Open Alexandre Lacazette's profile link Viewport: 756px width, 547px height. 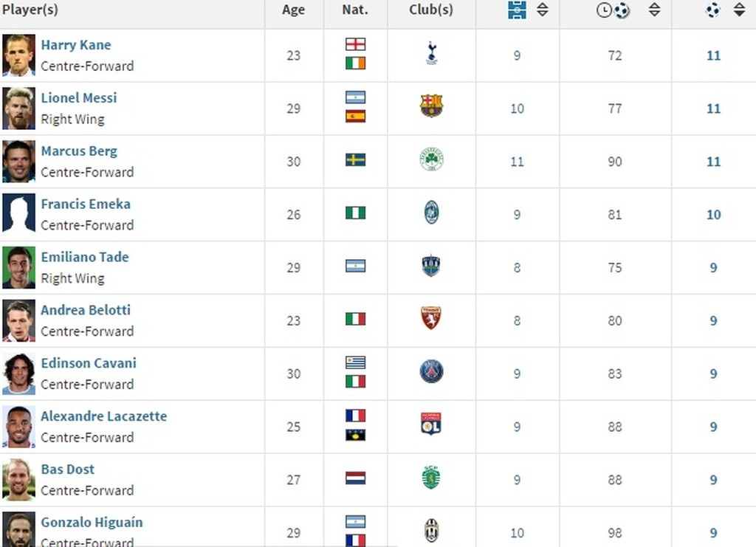(103, 416)
